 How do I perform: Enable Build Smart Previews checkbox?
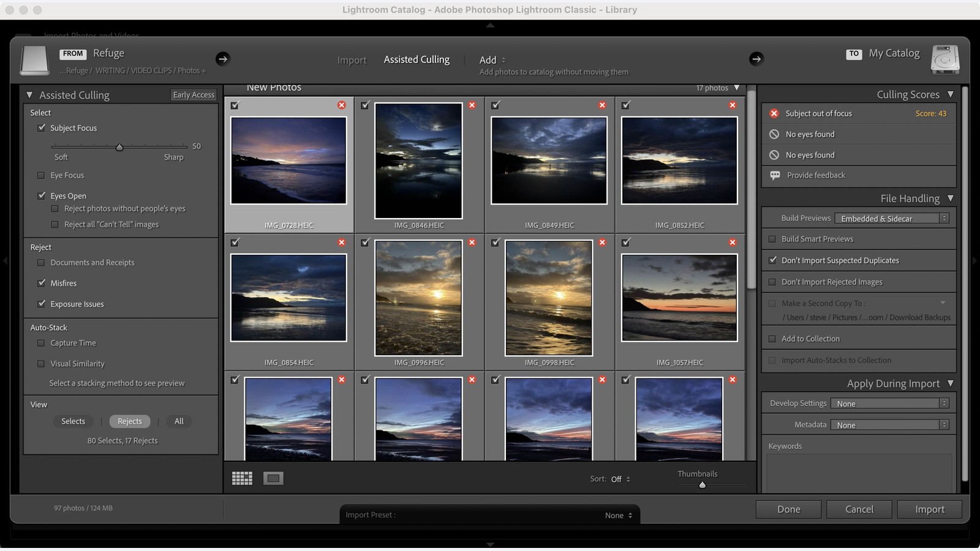772,239
